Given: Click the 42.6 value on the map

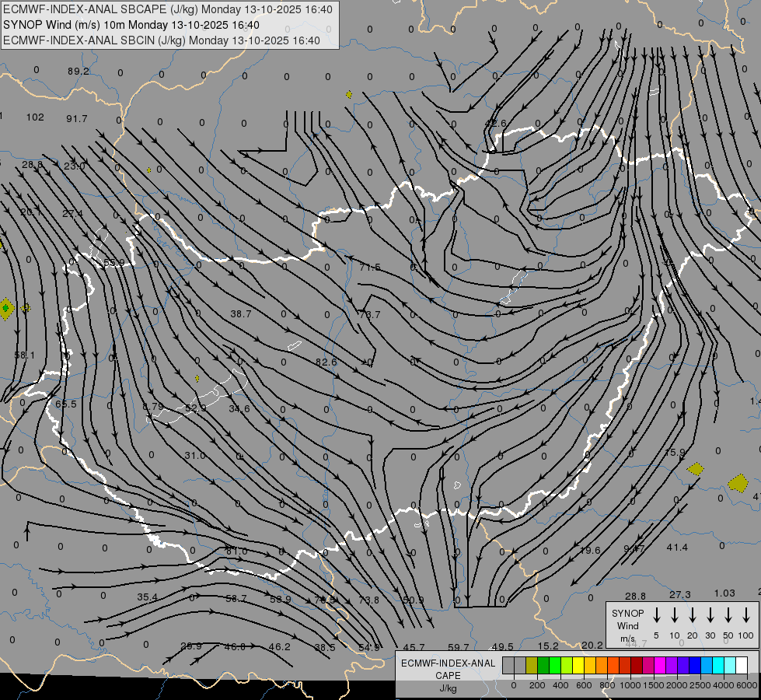Looking at the screenshot, I should click(x=495, y=123).
